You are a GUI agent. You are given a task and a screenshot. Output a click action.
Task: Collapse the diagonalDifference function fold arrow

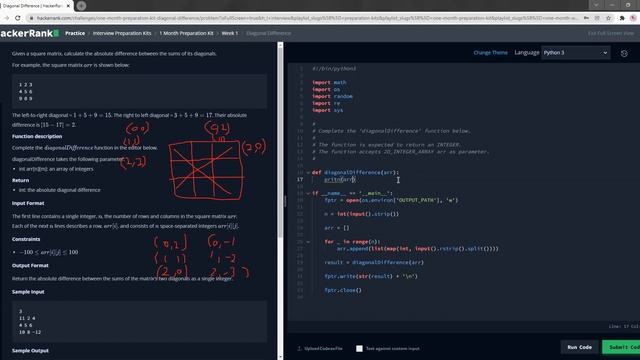tap(308, 173)
